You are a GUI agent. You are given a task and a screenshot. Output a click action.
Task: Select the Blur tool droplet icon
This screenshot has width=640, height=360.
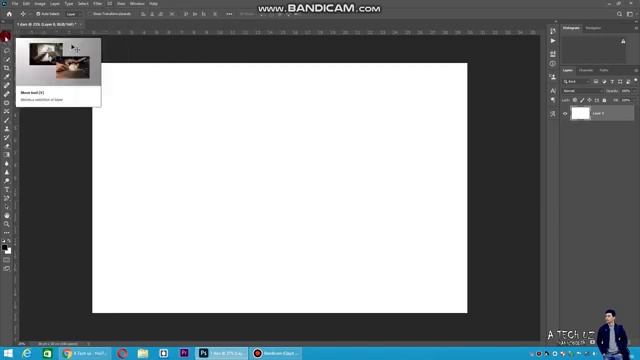(x=7, y=163)
